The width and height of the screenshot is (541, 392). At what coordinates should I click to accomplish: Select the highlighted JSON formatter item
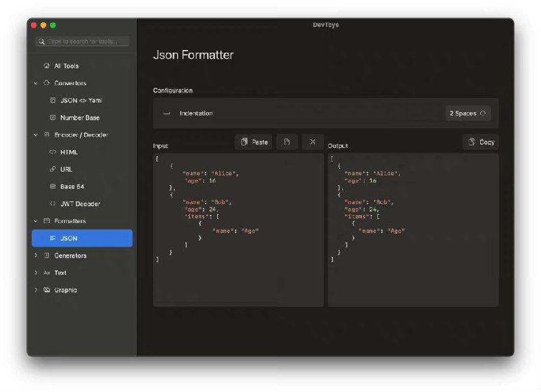click(82, 238)
